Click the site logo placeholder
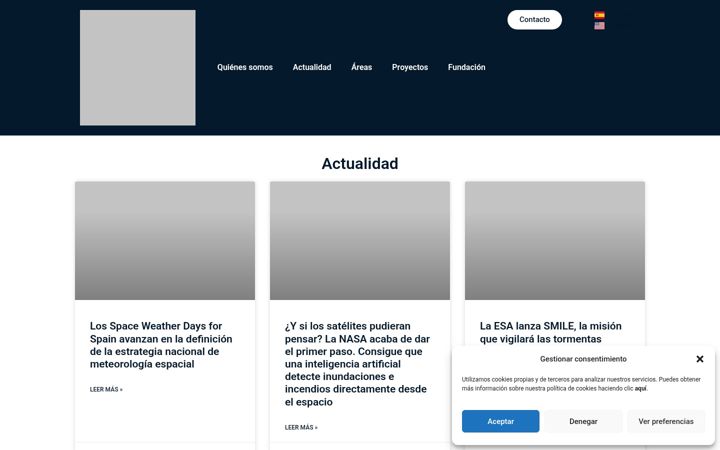The height and width of the screenshot is (450, 720). (138, 68)
